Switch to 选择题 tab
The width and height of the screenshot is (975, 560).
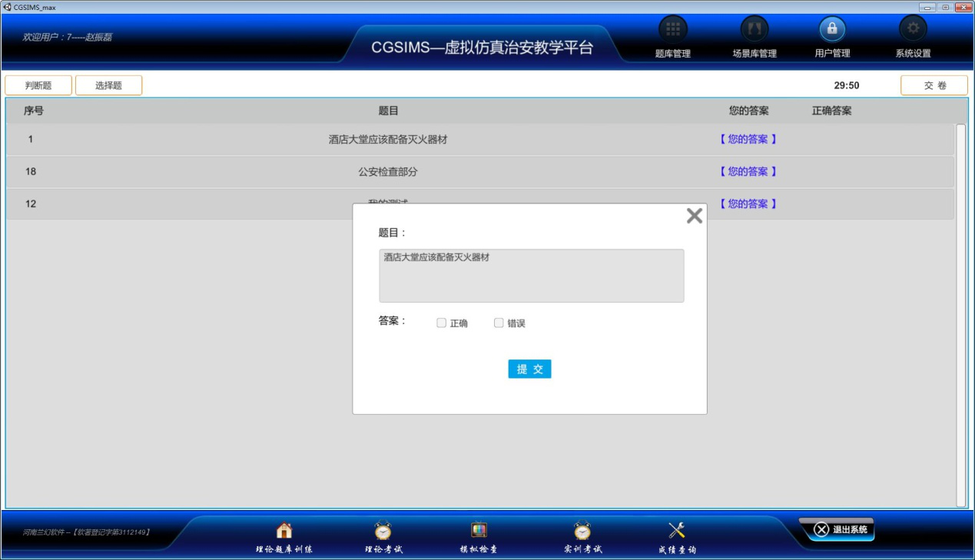click(x=108, y=85)
